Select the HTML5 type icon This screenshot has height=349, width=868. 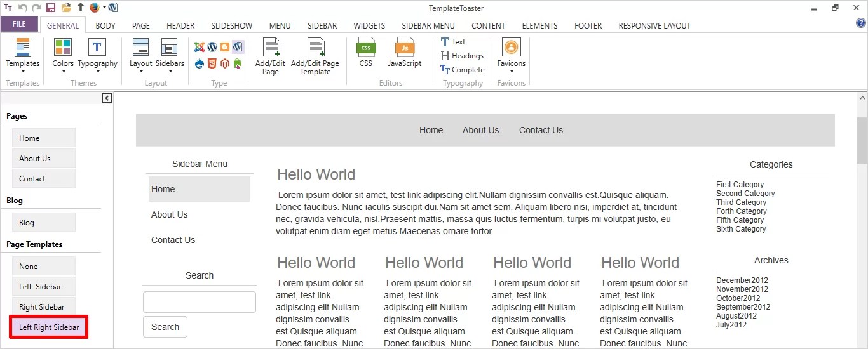click(212, 63)
